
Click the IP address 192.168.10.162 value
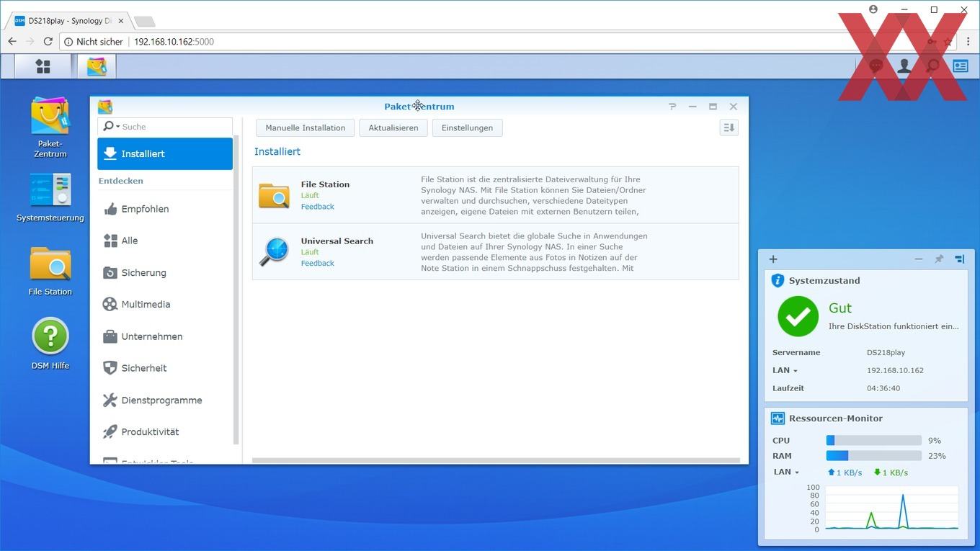point(895,370)
